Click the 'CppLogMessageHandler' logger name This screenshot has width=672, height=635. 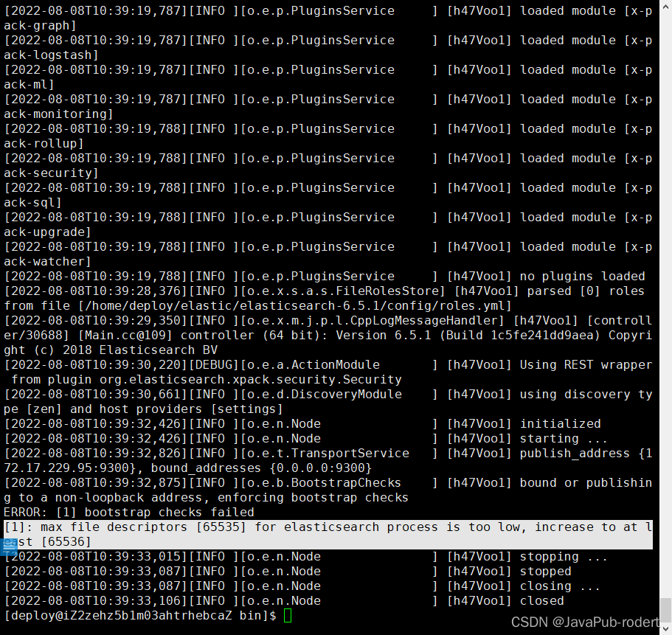coord(424,321)
